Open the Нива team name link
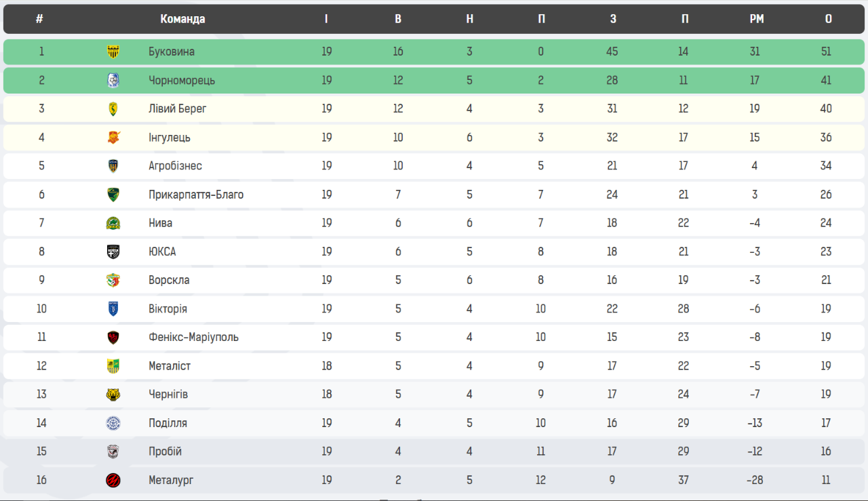The height and width of the screenshot is (501, 868). coord(161,223)
